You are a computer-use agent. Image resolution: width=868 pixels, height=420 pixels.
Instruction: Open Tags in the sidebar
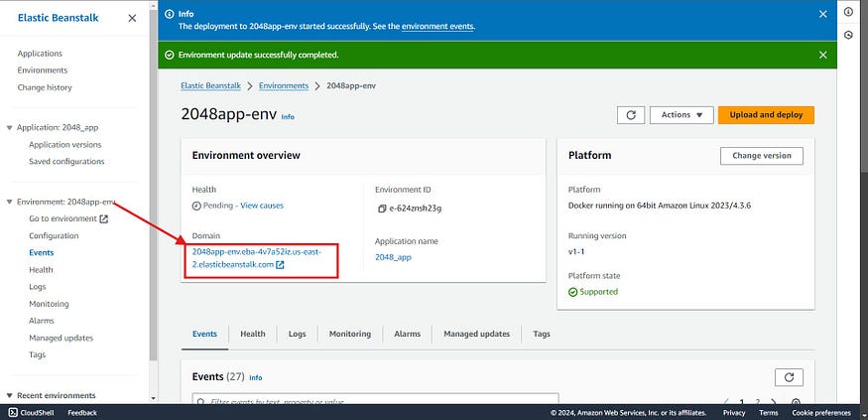click(37, 354)
